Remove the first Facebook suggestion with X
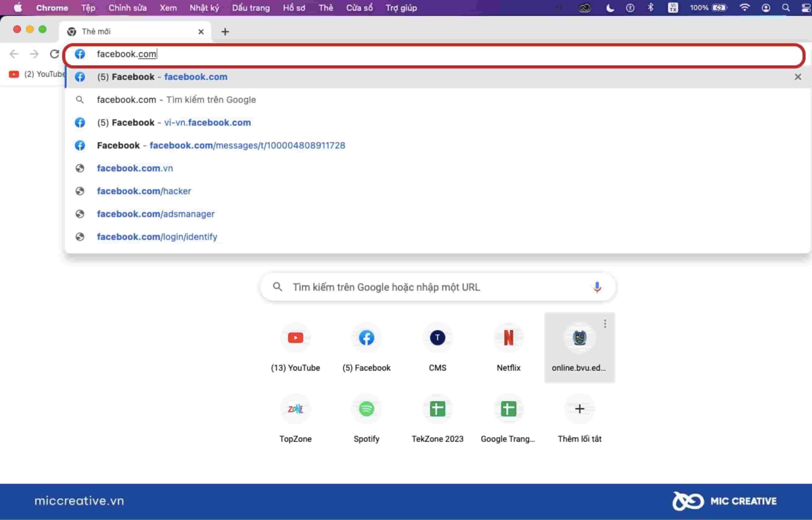This screenshot has height=520, width=812. [797, 77]
